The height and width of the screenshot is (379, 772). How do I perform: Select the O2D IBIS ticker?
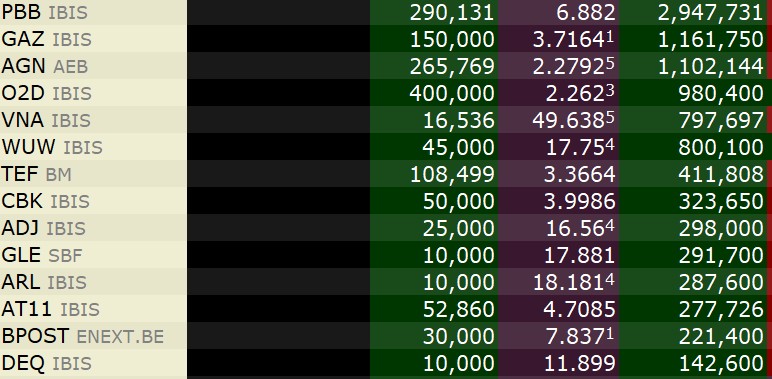pos(47,93)
